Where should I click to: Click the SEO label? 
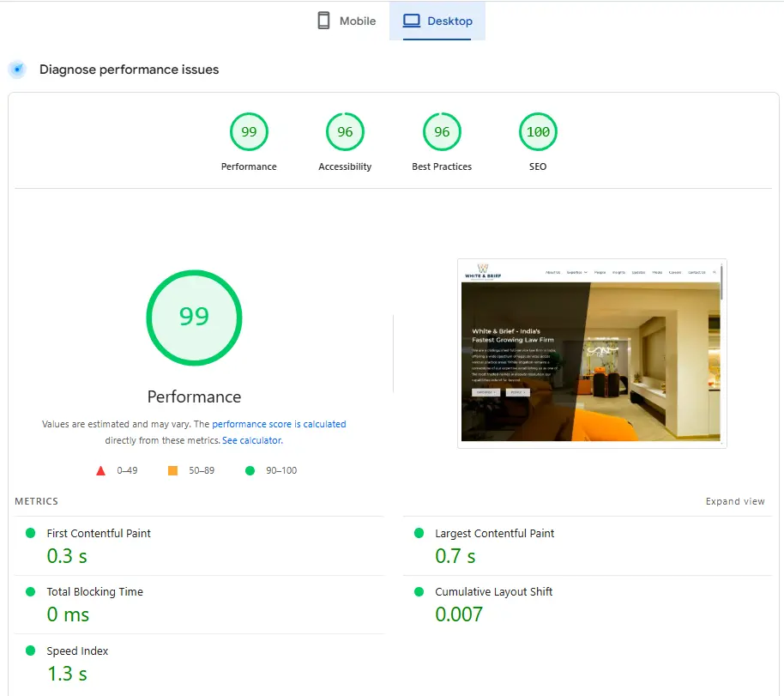pyautogui.click(x=538, y=166)
